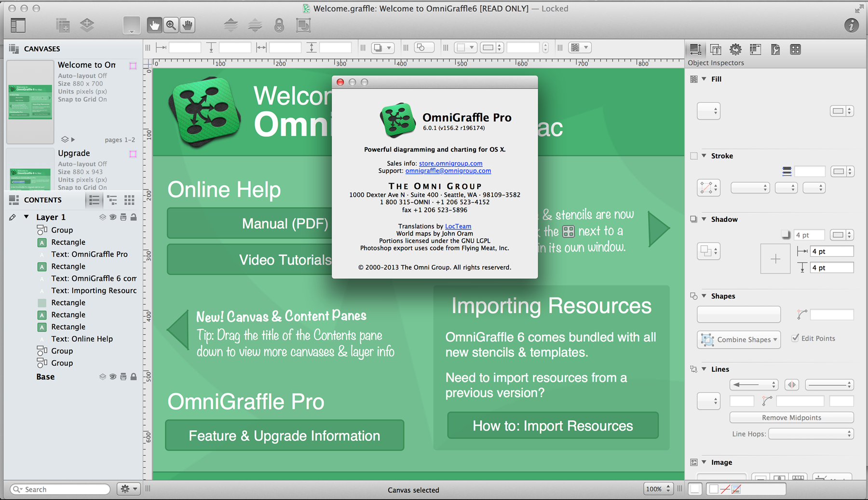Close the About OmniGraffle Pro dialog
This screenshot has width=868, height=500.
coord(340,82)
